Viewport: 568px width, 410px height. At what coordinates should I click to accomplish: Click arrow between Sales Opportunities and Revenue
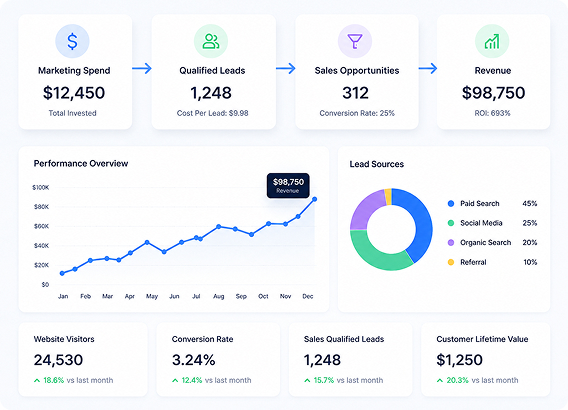click(428, 68)
